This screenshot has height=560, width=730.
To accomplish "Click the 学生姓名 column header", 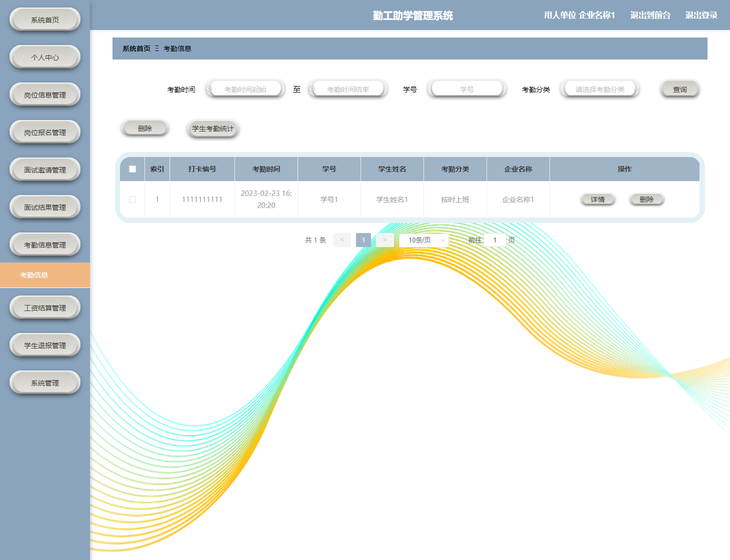I will [392, 169].
